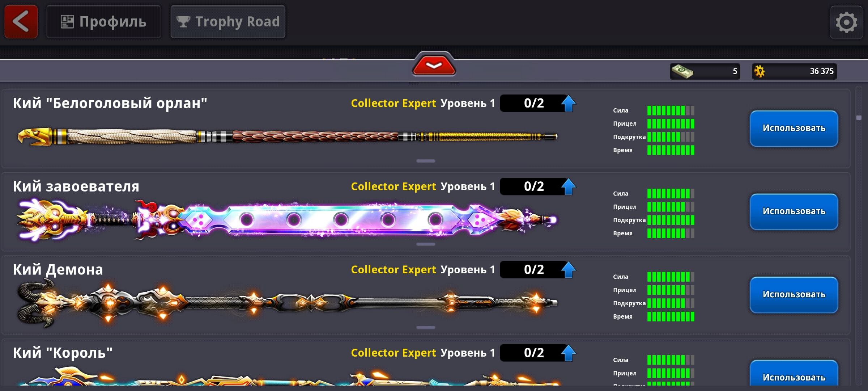Collapse panel with red chevron button

(434, 64)
